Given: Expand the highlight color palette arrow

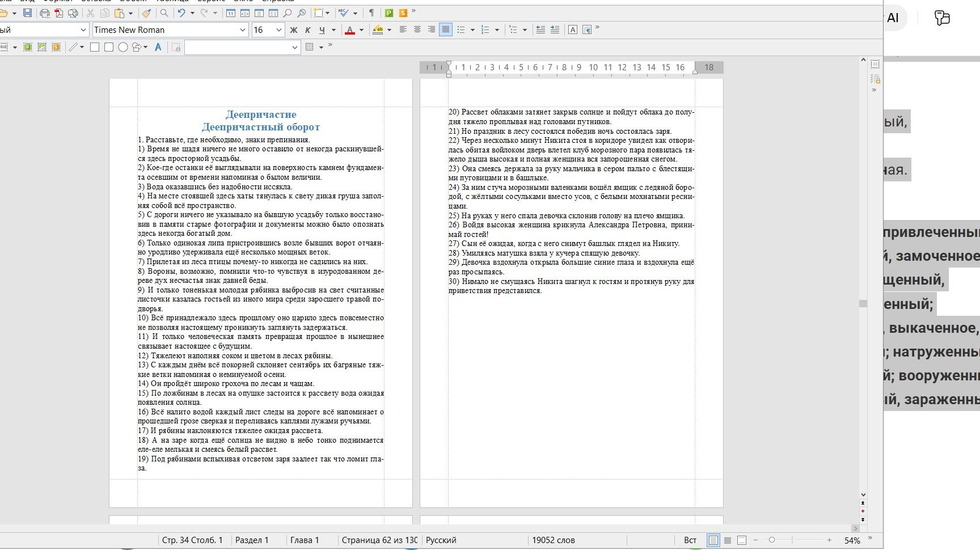Looking at the screenshot, I should 389,30.
